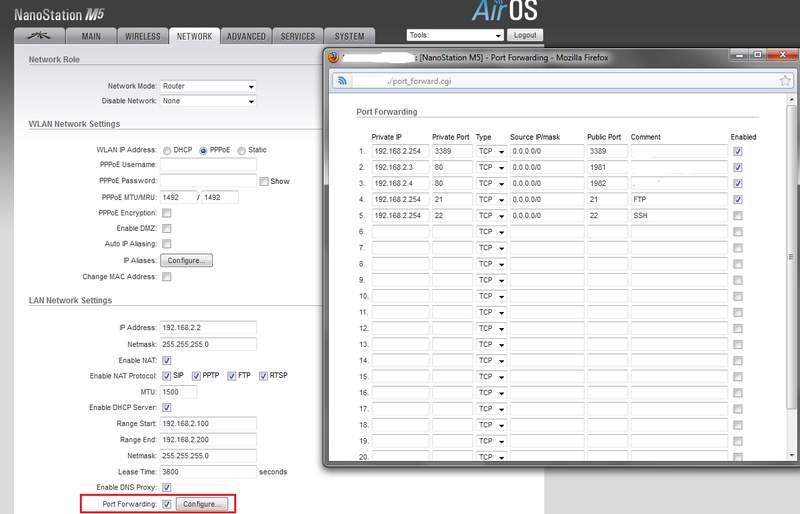Toggle the Enable DNS Proxy checkbox

pyautogui.click(x=167, y=487)
